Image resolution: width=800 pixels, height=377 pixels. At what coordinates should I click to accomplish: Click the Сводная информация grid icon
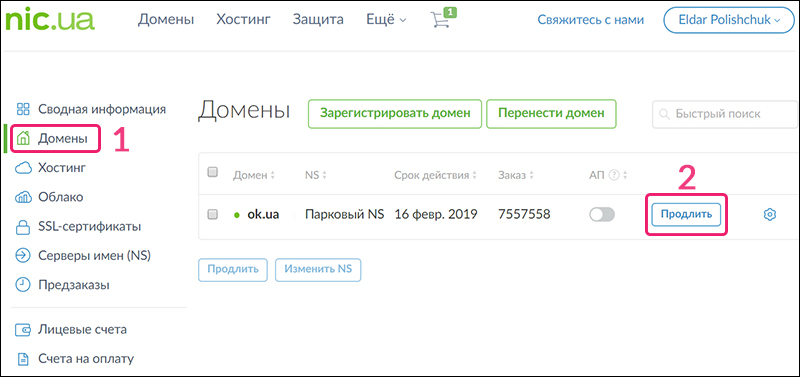pos(23,109)
